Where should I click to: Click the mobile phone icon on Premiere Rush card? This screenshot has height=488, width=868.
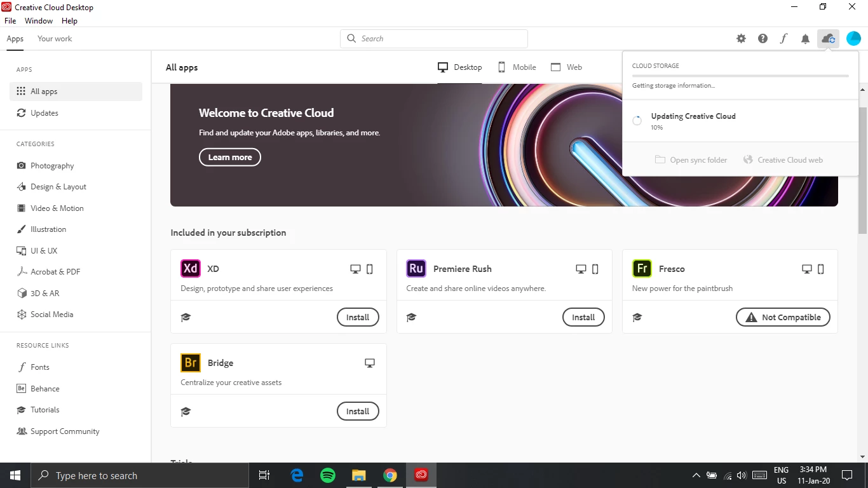point(595,269)
